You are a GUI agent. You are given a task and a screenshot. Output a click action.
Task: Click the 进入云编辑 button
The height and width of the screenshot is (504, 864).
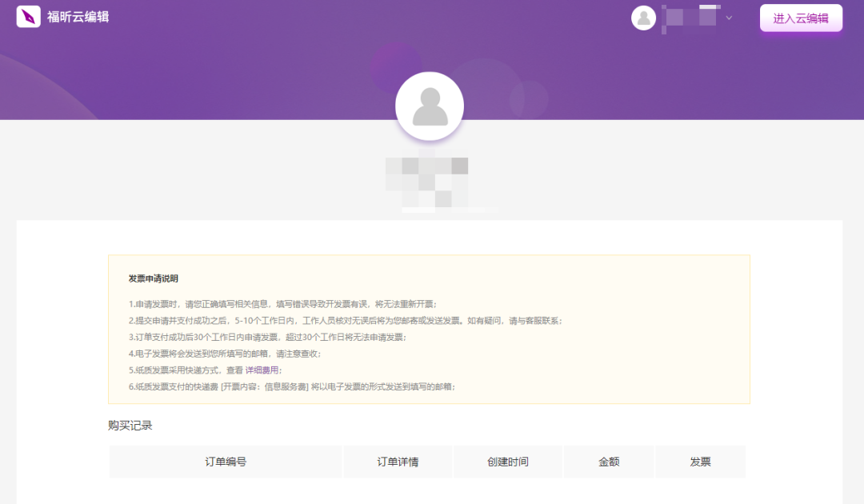tap(801, 17)
